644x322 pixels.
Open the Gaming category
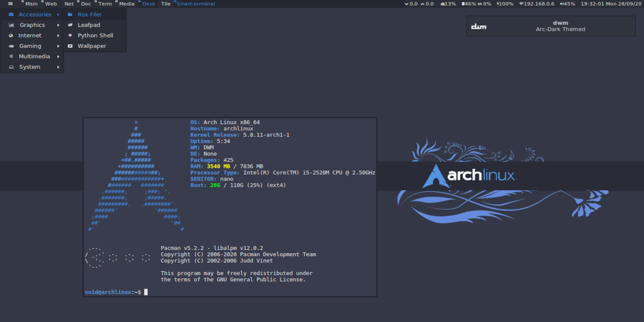coord(30,45)
